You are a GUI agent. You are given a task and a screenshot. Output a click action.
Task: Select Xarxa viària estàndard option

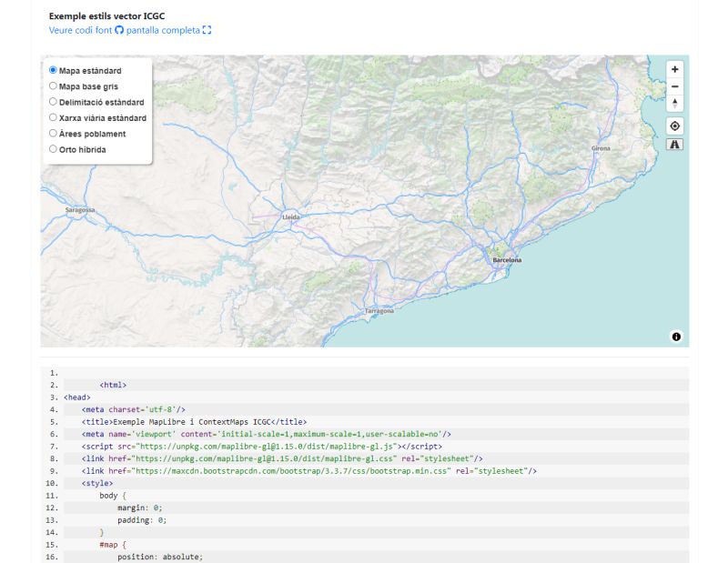point(52,117)
